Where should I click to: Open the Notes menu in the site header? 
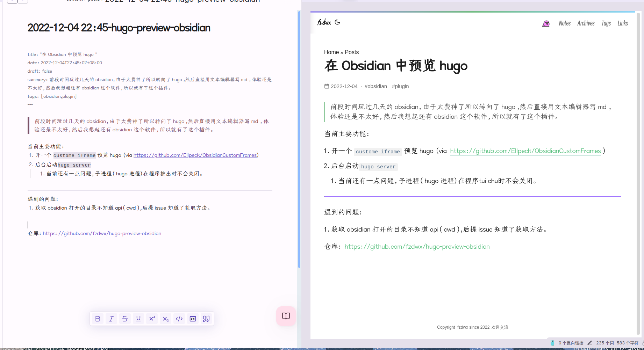pyautogui.click(x=564, y=23)
